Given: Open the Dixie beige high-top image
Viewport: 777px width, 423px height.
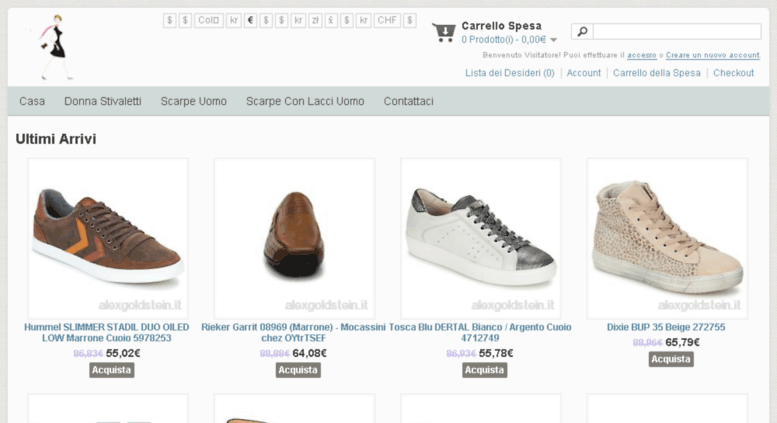Looking at the screenshot, I should click(667, 239).
